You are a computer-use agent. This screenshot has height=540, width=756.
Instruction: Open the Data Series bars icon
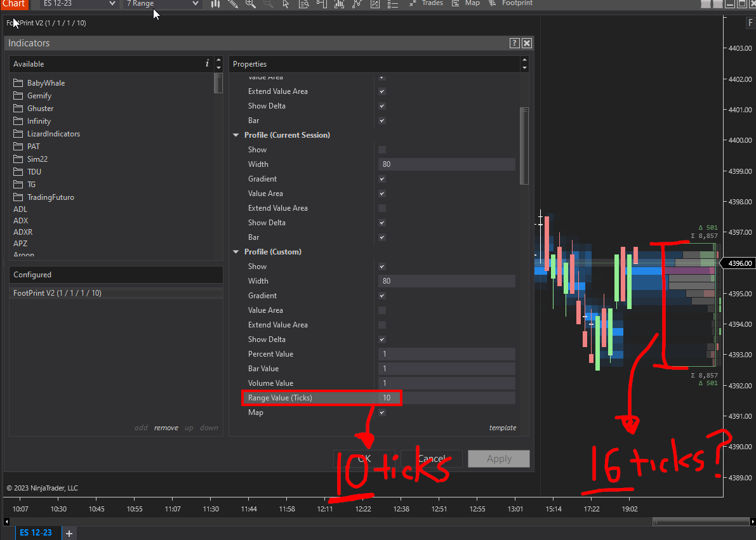tap(340, 4)
